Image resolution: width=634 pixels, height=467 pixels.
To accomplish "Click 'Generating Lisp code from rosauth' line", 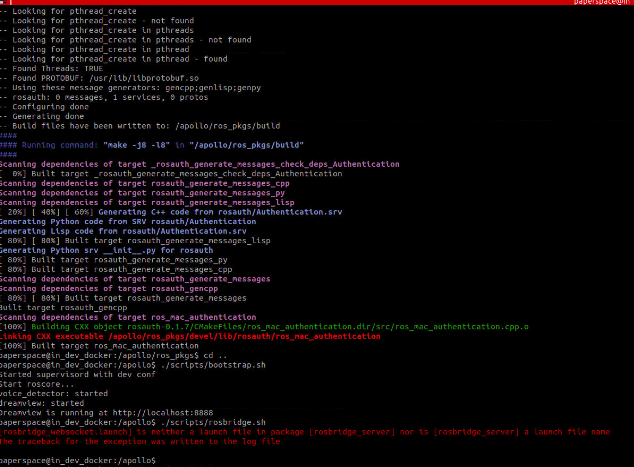I will pos(123,231).
